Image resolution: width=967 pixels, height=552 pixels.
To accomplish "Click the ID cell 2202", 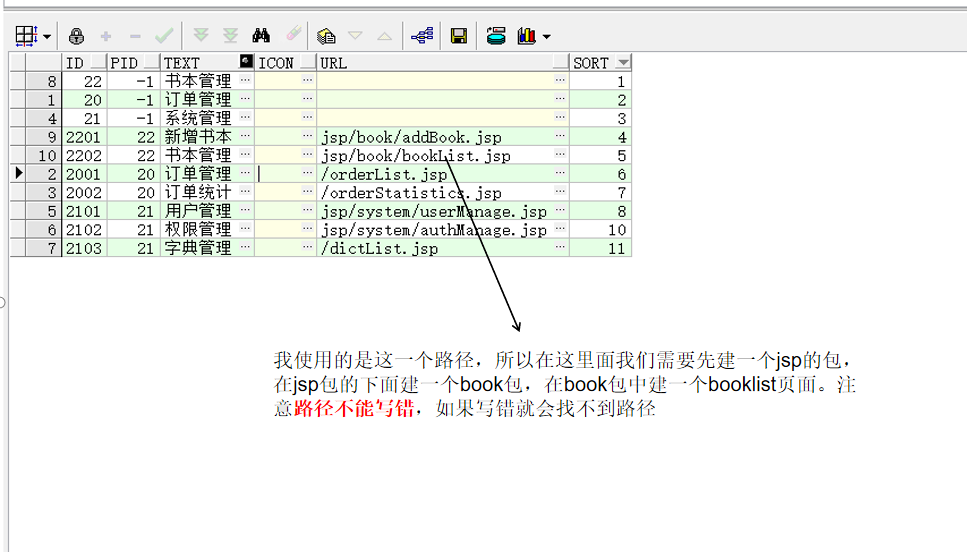I will (84, 155).
